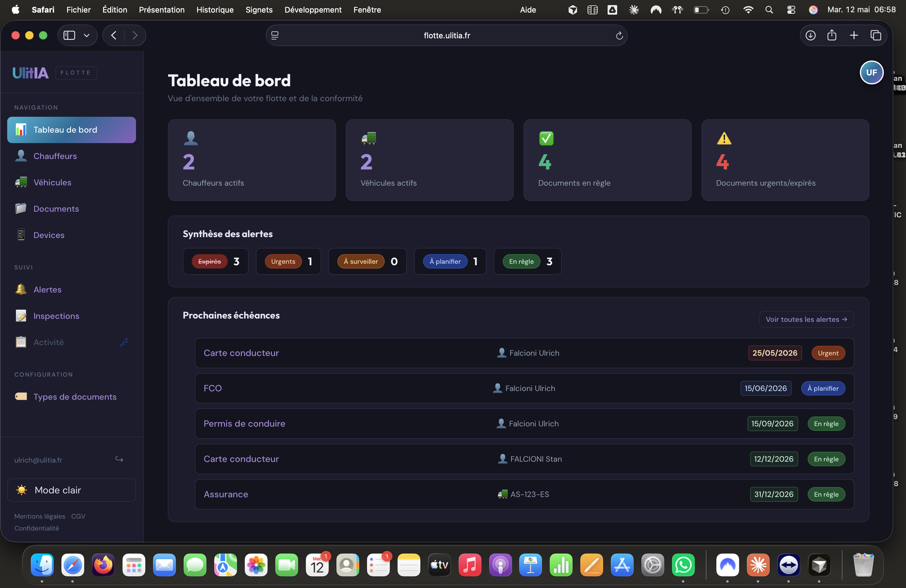
Task: Open the Chauffeurs section in sidebar
Action: tap(72, 156)
